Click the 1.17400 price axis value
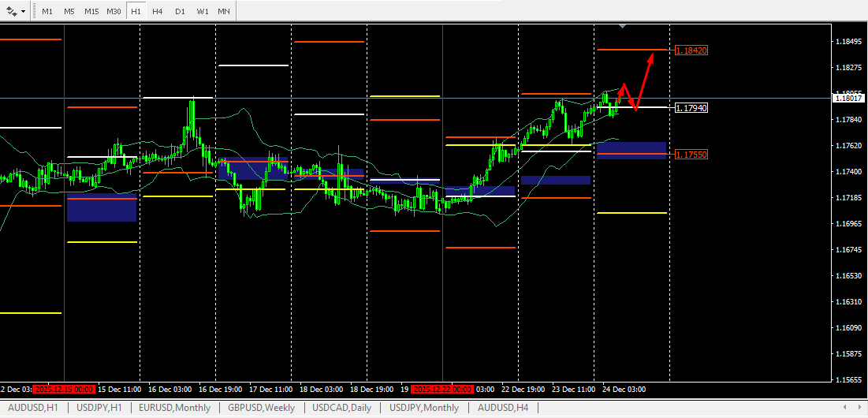This screenshot has height=418, width=868. click(848, 172)
